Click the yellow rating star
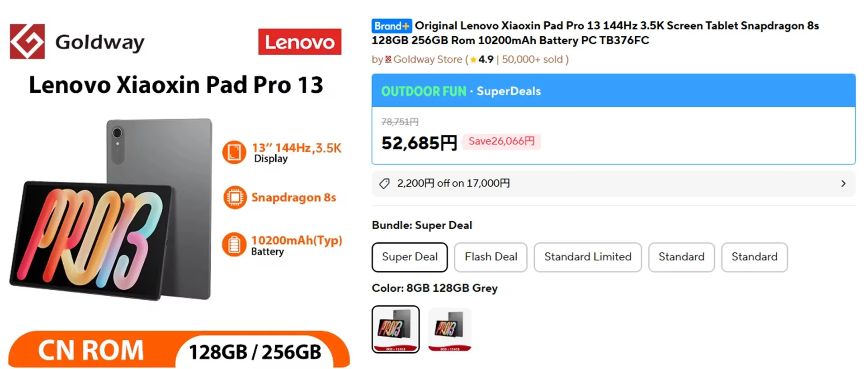Viewport: 868px width, 369px height. tap(473, 60)
